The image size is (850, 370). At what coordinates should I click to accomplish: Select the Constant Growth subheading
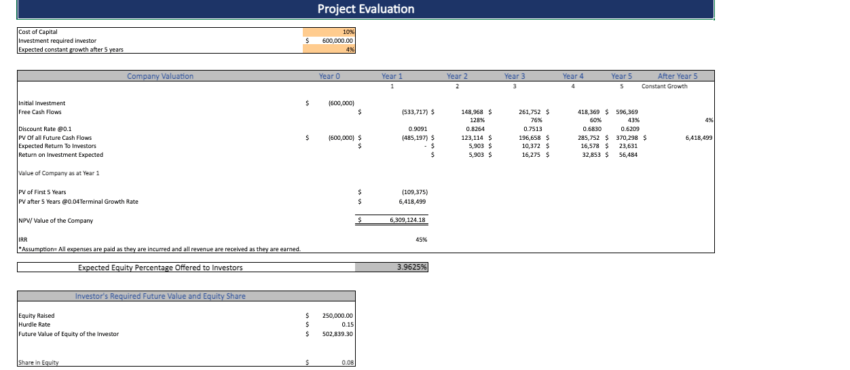click(x=664, y=86)
